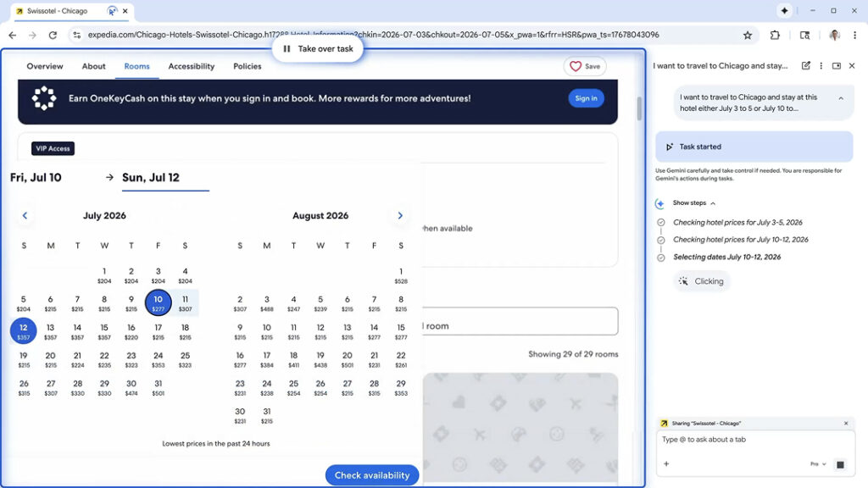Pause agent via Take over task
The width and height of the screenshot is (868, 488).
click(318, 49)
